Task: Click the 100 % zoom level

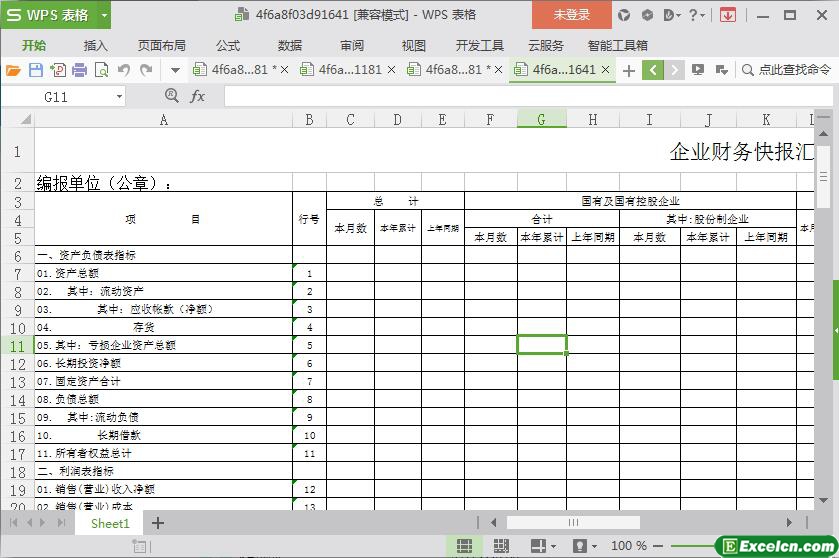Action: pyautogui.click(x=629, y=546)
